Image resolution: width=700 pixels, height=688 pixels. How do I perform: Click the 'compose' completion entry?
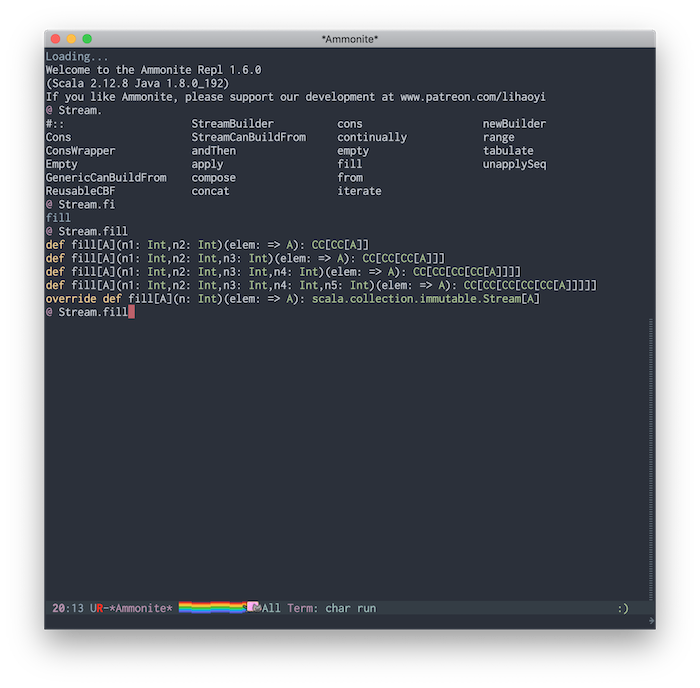(214, 177)
